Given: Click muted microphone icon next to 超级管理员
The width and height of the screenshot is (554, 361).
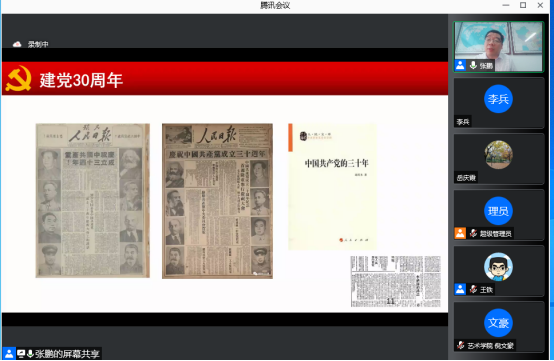Looking at the screenshot, I should [x=473, y=233].
